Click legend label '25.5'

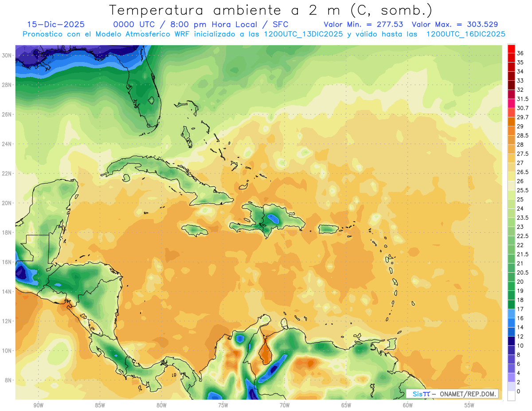coord(523,190)
